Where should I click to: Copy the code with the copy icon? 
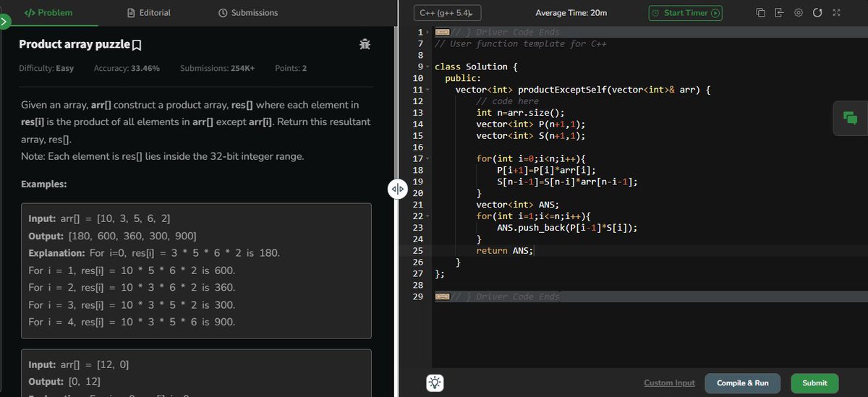point(760,13)
